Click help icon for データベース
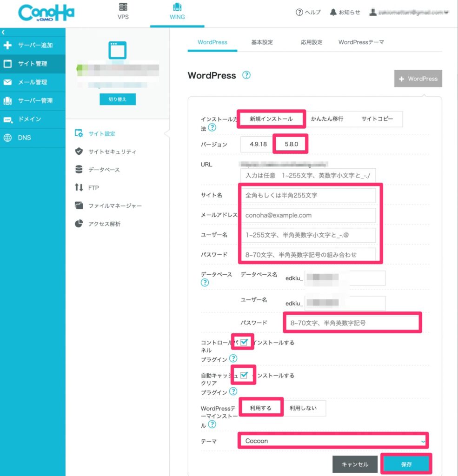Viewport: 458px width, 476px height. [x=205, y=283]
